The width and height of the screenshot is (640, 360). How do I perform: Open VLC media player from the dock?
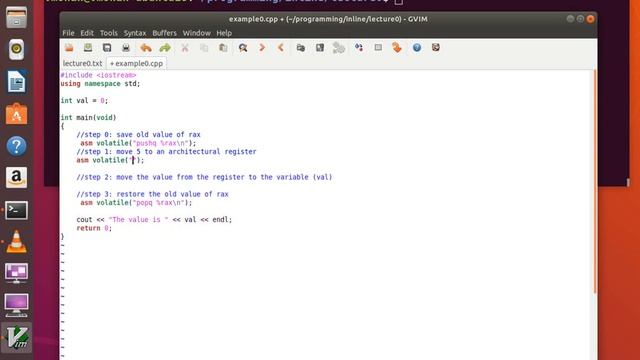click(16, 242)
